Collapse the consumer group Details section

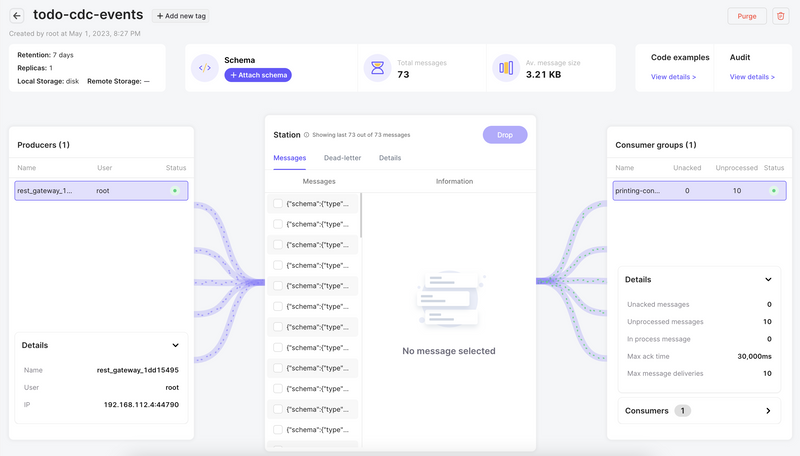coord(768,280)
